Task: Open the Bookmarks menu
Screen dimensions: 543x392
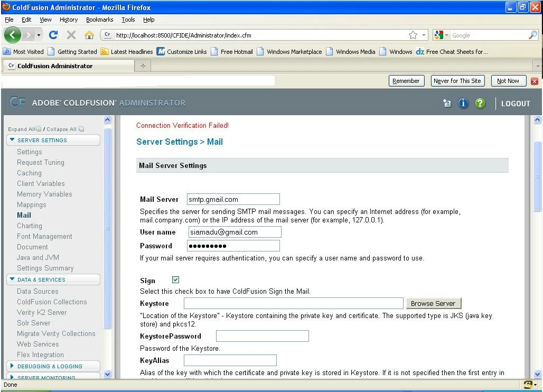Action: point(100,20)
